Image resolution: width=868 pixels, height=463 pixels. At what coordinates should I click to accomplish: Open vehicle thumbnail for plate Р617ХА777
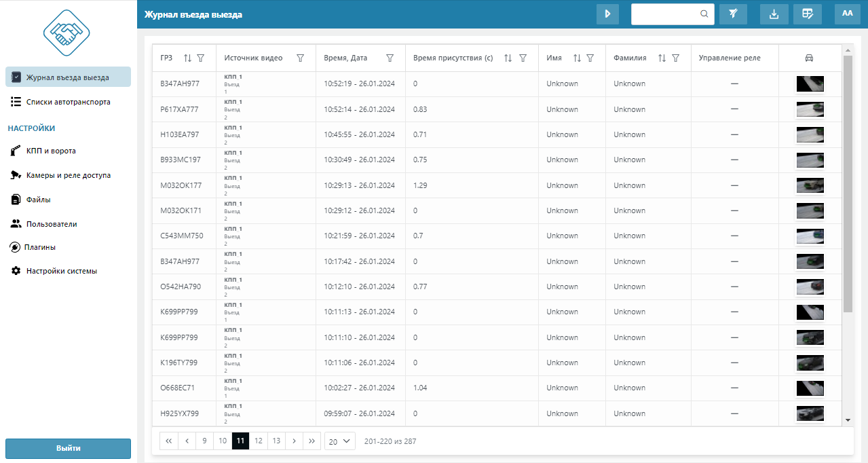(x=810, y=109)
